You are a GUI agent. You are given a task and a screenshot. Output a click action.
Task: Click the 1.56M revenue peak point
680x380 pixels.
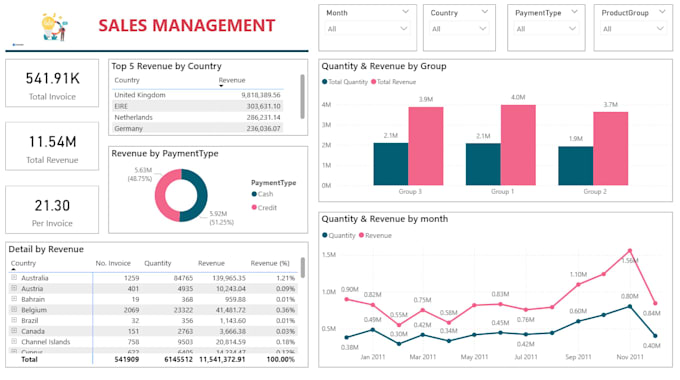point(630,251)
